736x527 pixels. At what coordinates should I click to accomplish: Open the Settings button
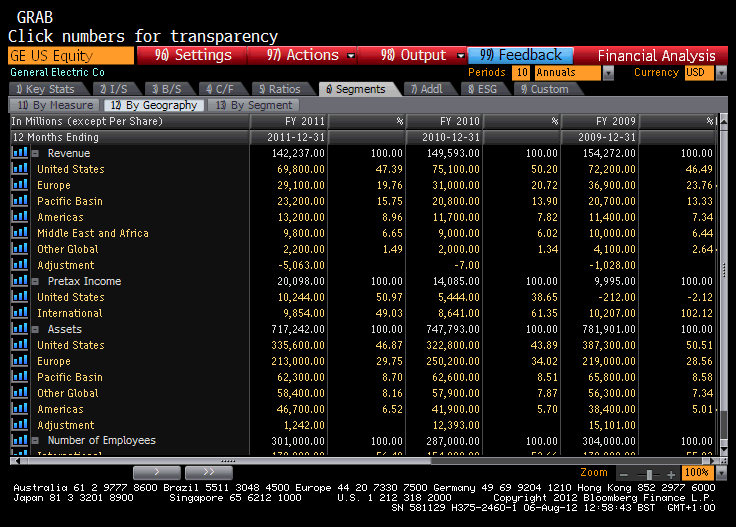[192, 55]
